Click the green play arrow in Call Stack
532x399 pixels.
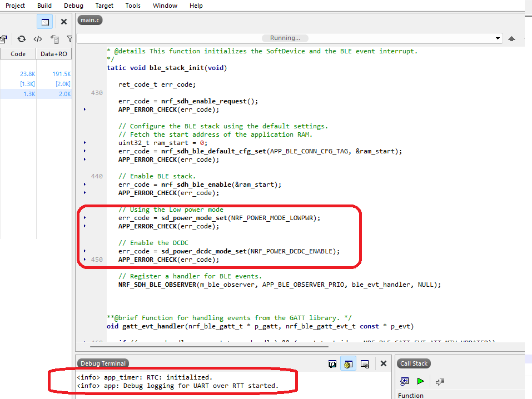[x=420, y=381]
